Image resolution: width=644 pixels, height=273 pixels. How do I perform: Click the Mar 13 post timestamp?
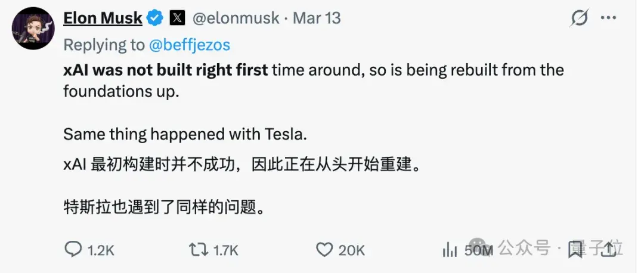tap(317, 18)
